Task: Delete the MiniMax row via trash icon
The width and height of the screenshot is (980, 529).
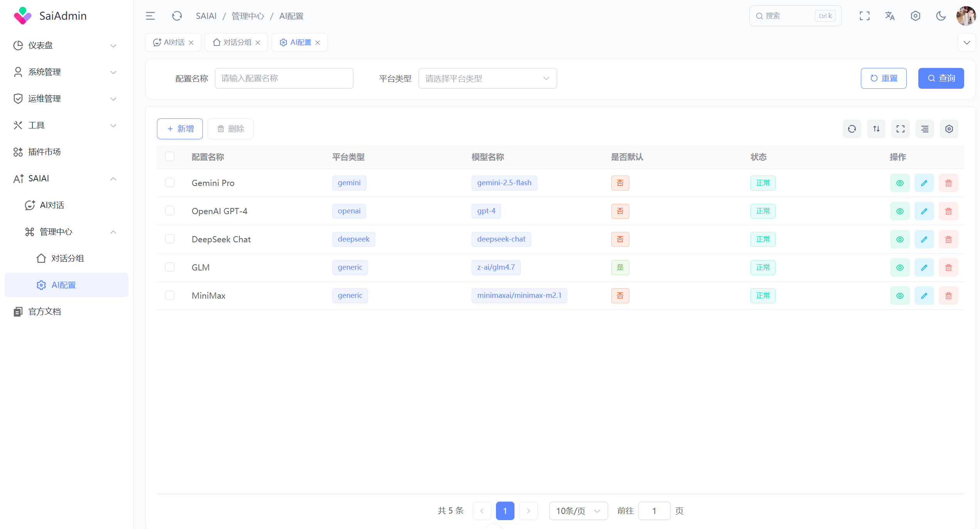Action: click(948, 296)
